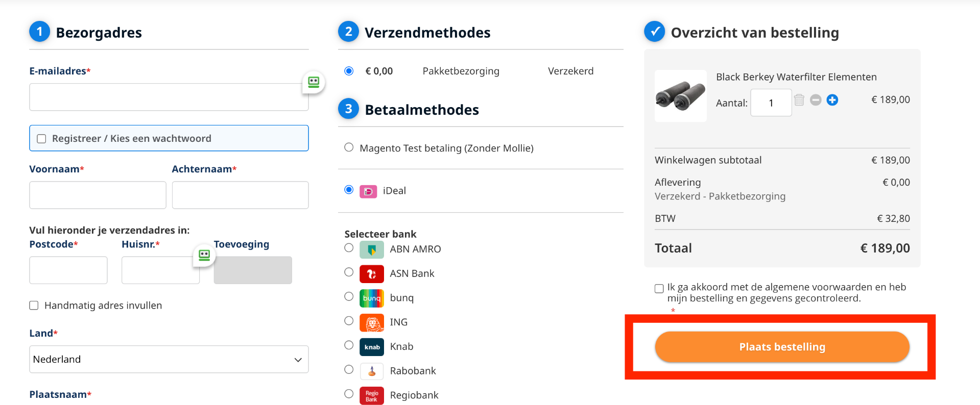
Task: Enable the Registreer / Kies een wachtwoord checkbox
Action: click(x=42, y=139)
